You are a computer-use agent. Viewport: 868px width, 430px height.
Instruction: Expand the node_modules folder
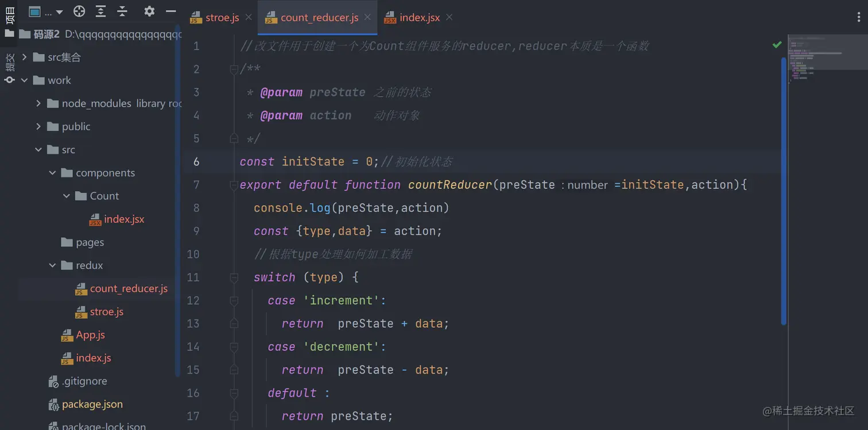coord(38,103)
